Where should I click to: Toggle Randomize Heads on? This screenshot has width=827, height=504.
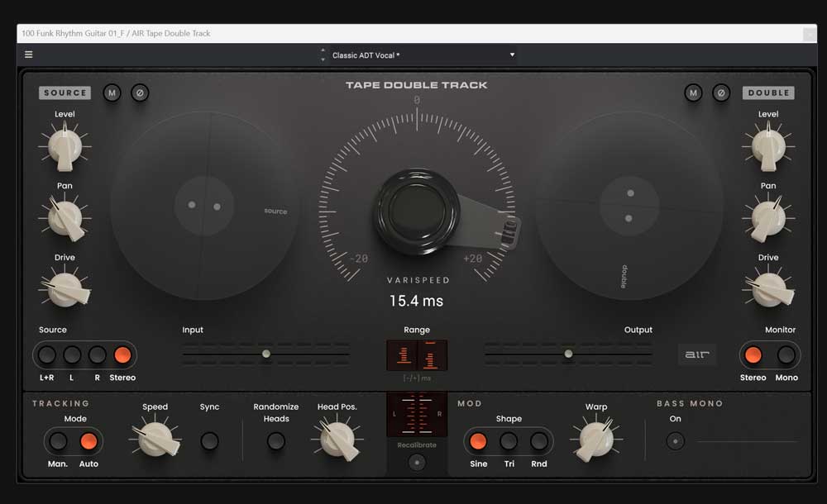[276, 441]
